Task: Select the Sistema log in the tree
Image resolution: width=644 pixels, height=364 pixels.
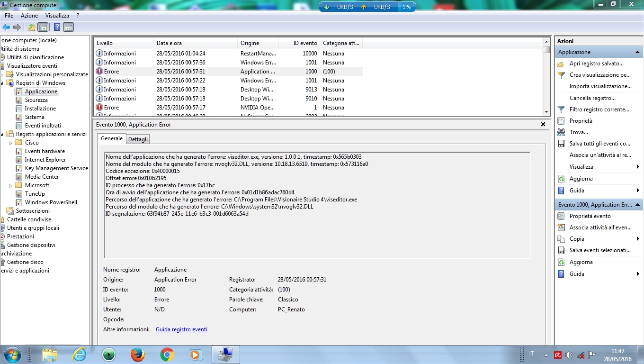Action: [35, 117]
